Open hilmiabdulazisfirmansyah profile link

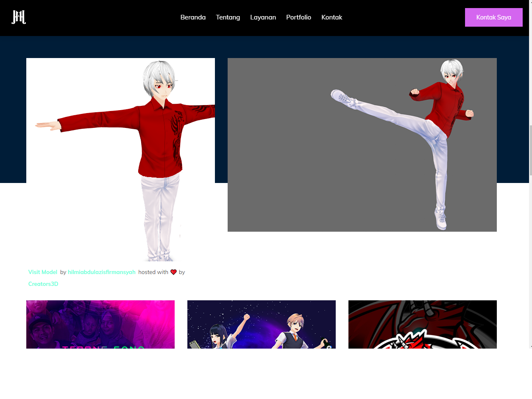pyautogui.click(x=102, y=272)
